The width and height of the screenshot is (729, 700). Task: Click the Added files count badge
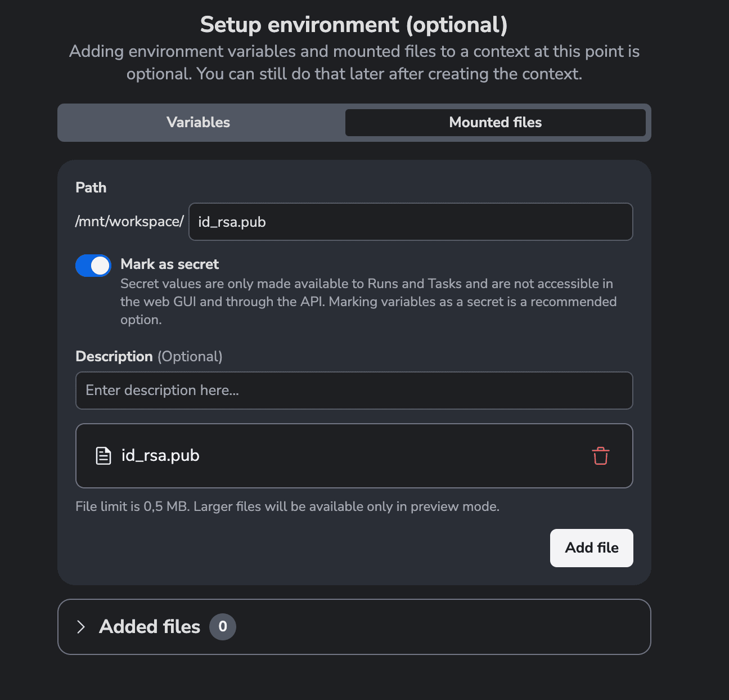click(x=223, y=627)
